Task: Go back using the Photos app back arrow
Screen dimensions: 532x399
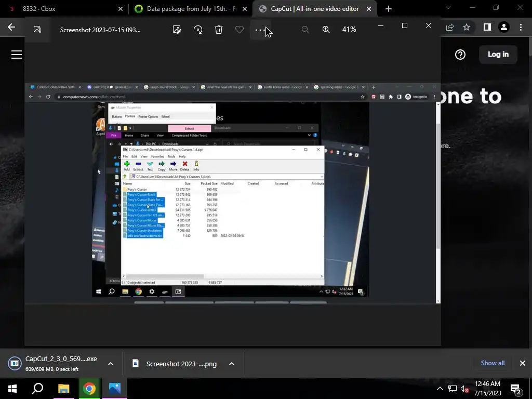Action: [x=11, y=28]
